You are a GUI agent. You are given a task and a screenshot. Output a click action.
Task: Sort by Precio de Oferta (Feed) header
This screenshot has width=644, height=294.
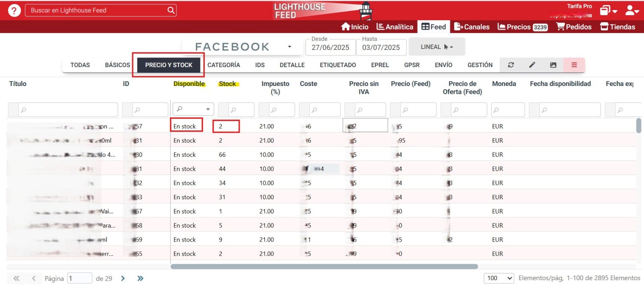[462, 88]
